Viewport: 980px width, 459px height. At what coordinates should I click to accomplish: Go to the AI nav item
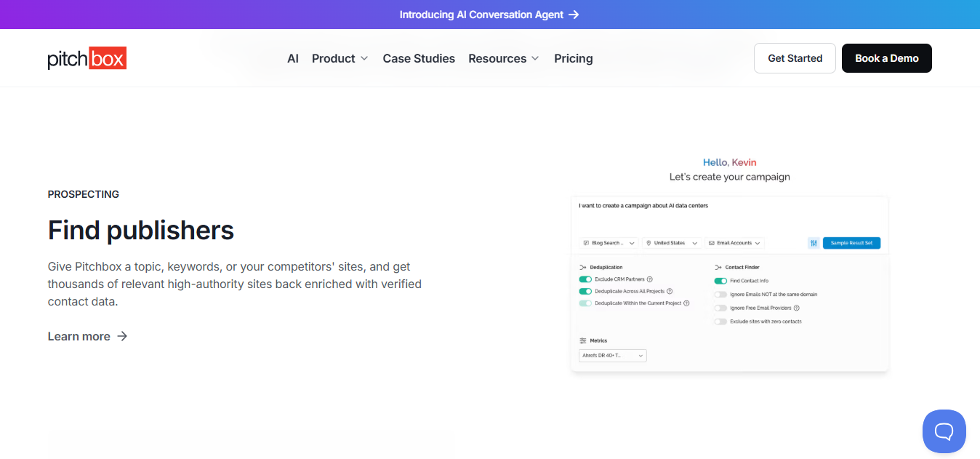coord(293,58)
